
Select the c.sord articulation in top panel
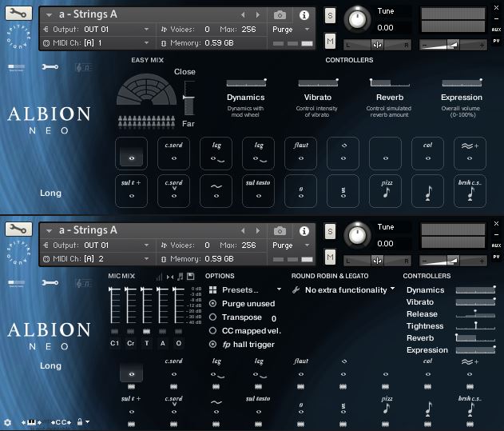[x=173, y=154]
